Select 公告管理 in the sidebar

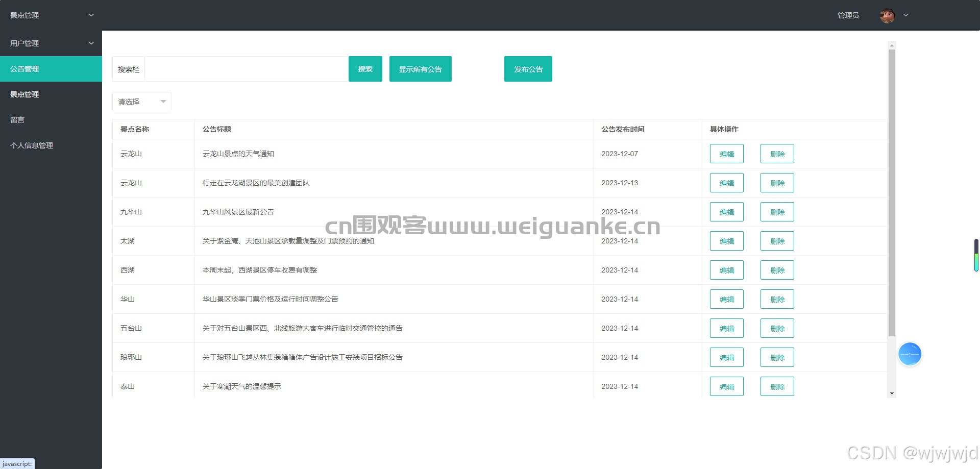[x=51, y=69]
